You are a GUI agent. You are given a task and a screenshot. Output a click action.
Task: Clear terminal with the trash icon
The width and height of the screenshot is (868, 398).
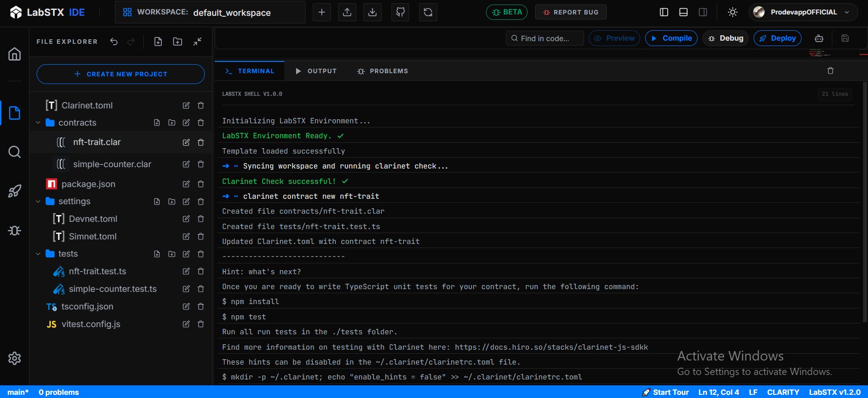pos(830,71)
